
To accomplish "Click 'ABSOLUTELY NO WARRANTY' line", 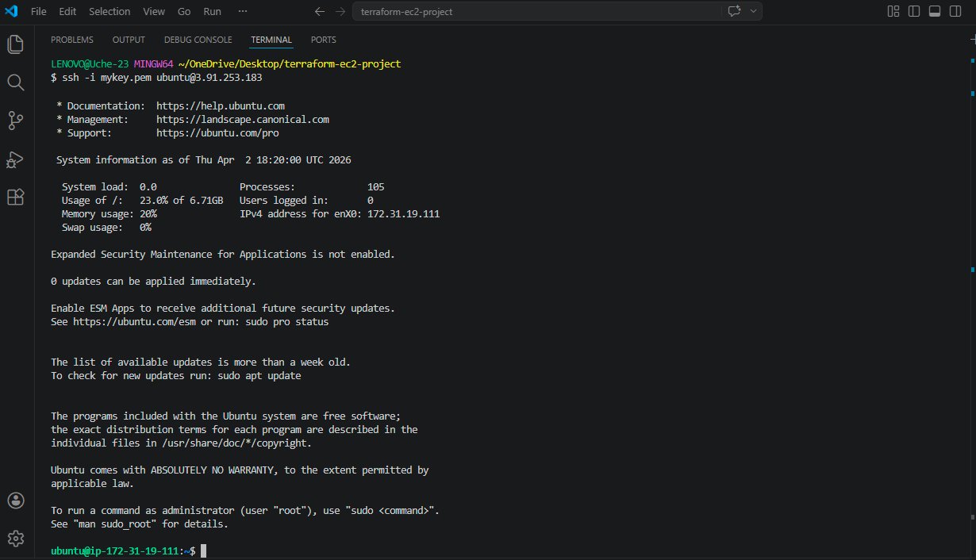I will tap(240, 470).
